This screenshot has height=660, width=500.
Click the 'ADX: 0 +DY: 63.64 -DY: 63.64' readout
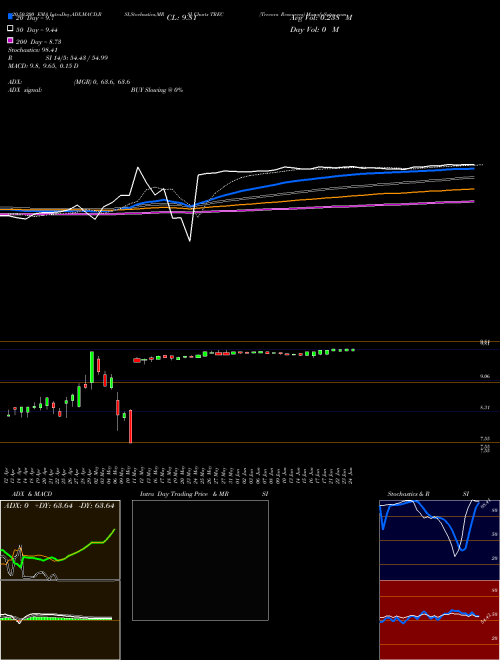click(x=59, y=506)
